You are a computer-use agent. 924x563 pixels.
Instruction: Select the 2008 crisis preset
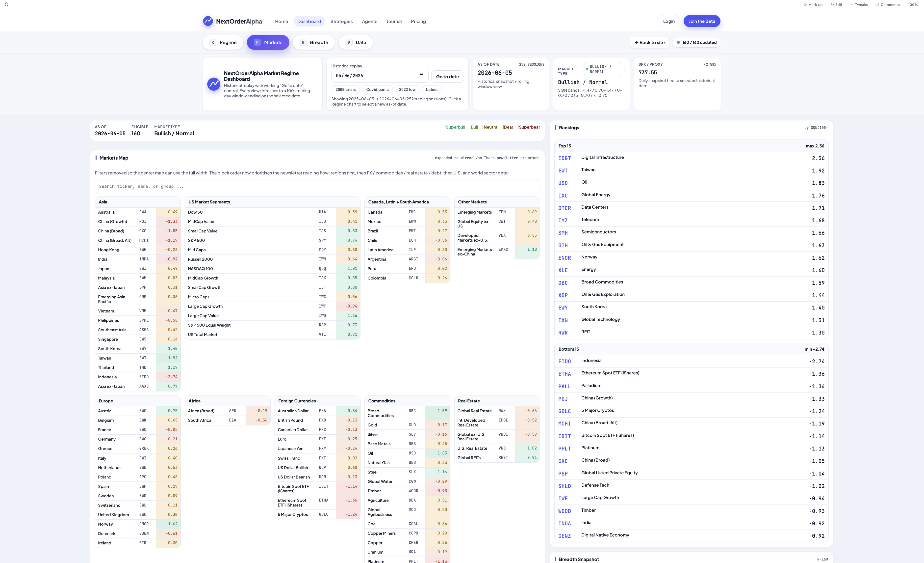(345, 90)
